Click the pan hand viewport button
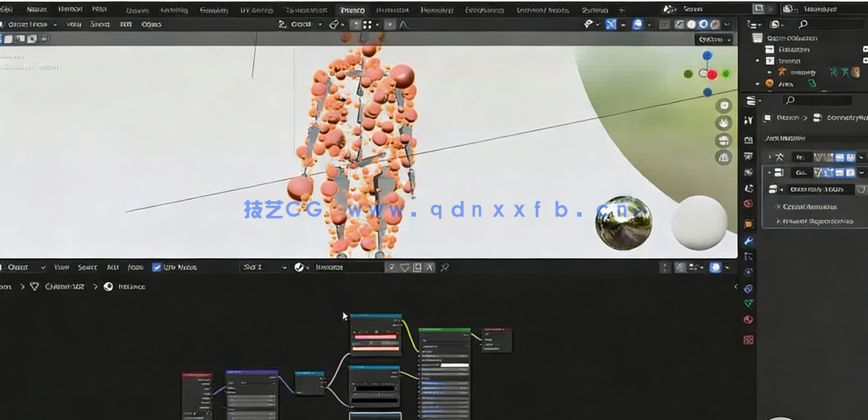 [x=724, y=123]
